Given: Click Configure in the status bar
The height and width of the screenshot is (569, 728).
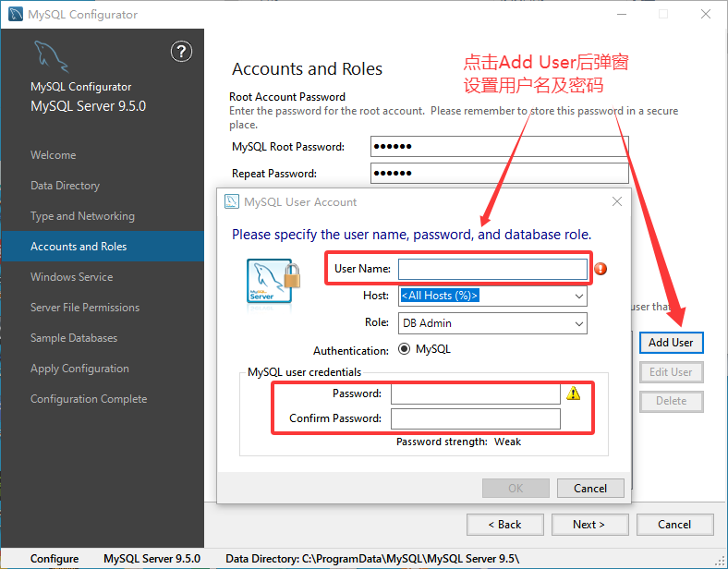Looking at the screenshot, I should click(x=55, y=559).
